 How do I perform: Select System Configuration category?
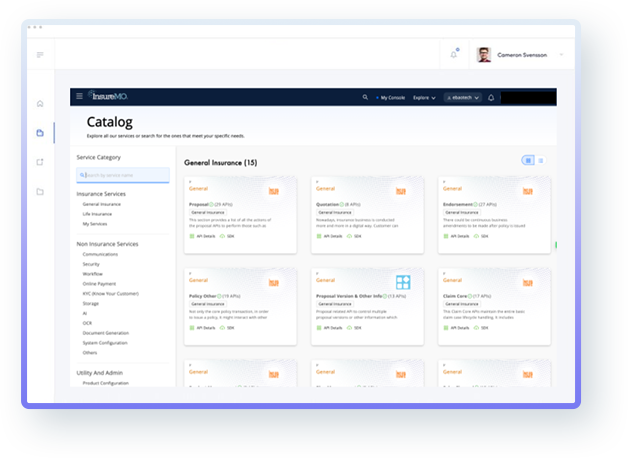click(x=105, y=343)
